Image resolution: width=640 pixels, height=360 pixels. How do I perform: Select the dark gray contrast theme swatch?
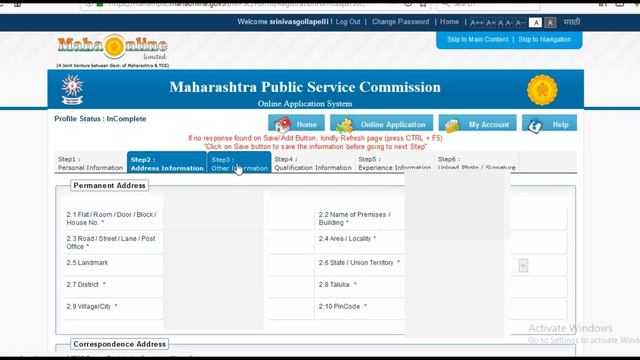click(550, 23)
